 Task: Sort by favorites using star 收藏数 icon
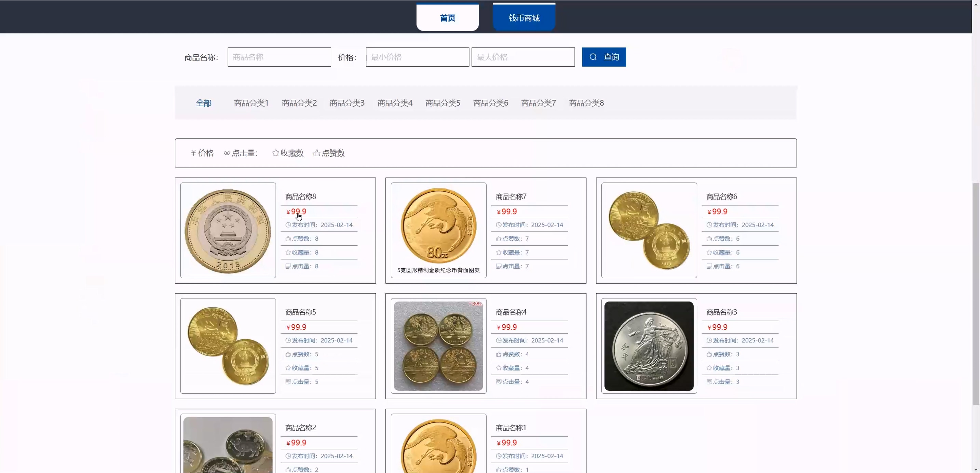276,153
